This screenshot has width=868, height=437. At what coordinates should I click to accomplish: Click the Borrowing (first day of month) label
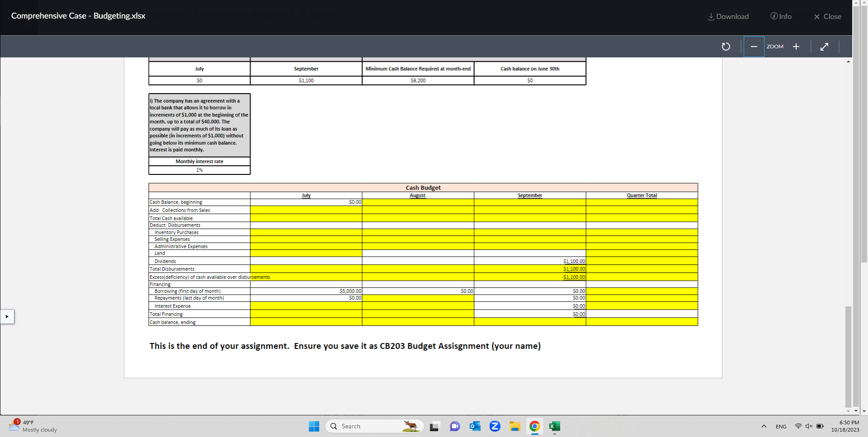pos(187,291)
